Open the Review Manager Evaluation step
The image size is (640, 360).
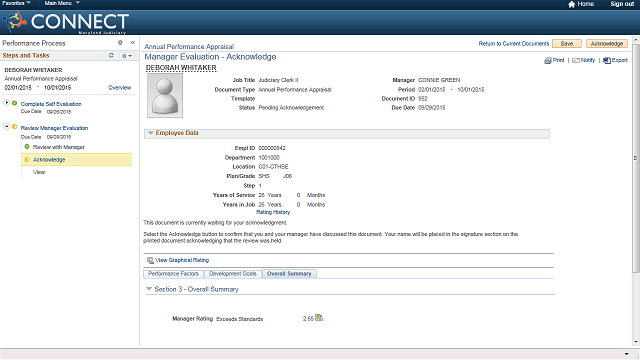click(x=54, y=128)
